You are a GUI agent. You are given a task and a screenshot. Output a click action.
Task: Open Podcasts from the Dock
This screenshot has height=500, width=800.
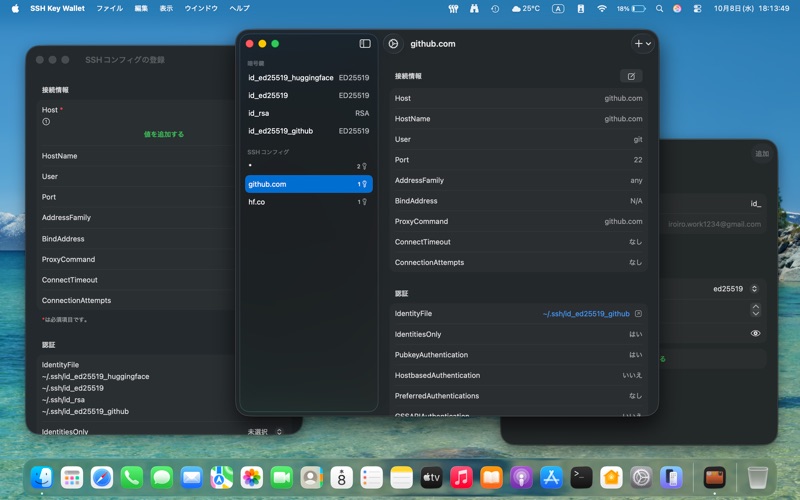pyautogui.click(x=521, y=478)
